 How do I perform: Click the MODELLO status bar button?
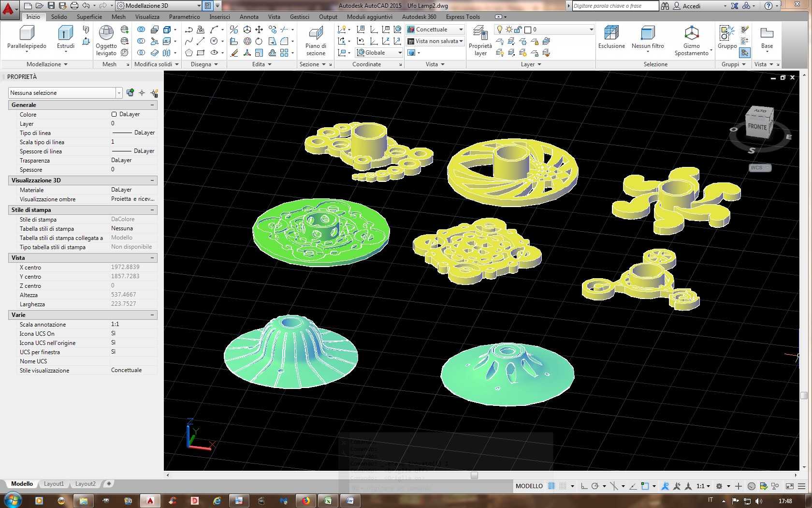click(x=529, y=486)
